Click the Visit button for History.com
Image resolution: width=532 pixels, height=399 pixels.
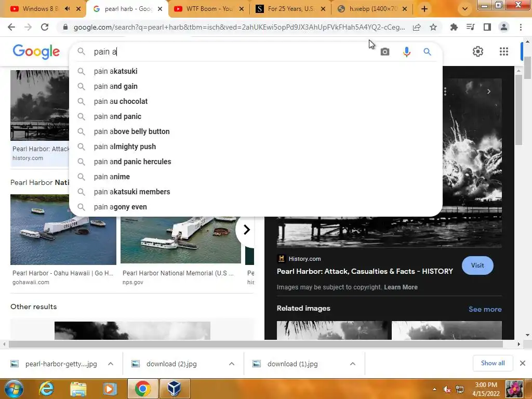coord(477,265)
